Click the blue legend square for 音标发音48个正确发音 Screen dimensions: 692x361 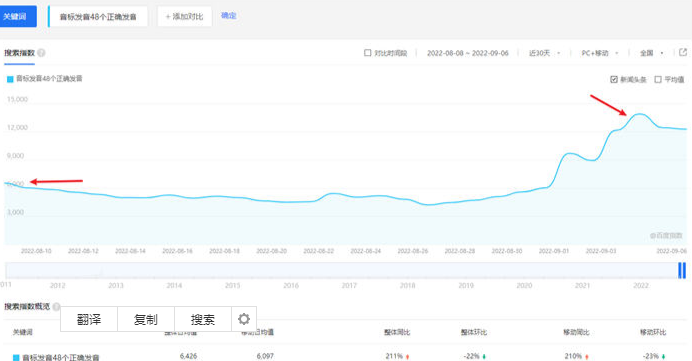pyautogui.click(x=10, y=79)
